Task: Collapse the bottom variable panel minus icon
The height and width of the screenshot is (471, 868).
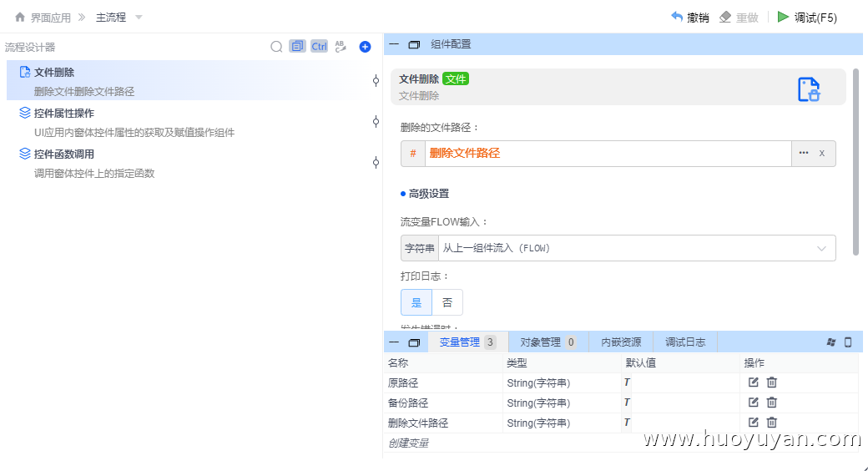Action: click(x=394, y=342)
